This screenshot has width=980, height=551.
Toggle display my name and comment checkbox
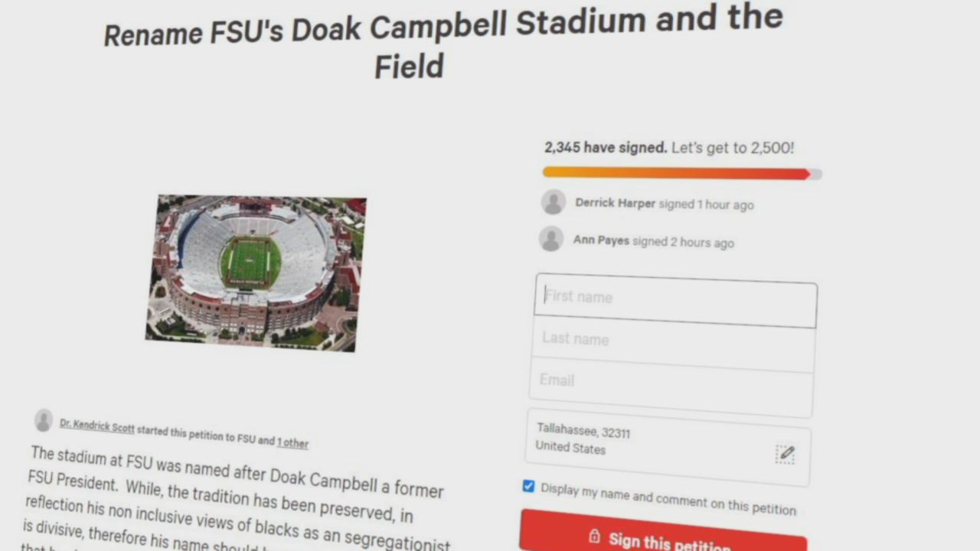tap(528, 487)
